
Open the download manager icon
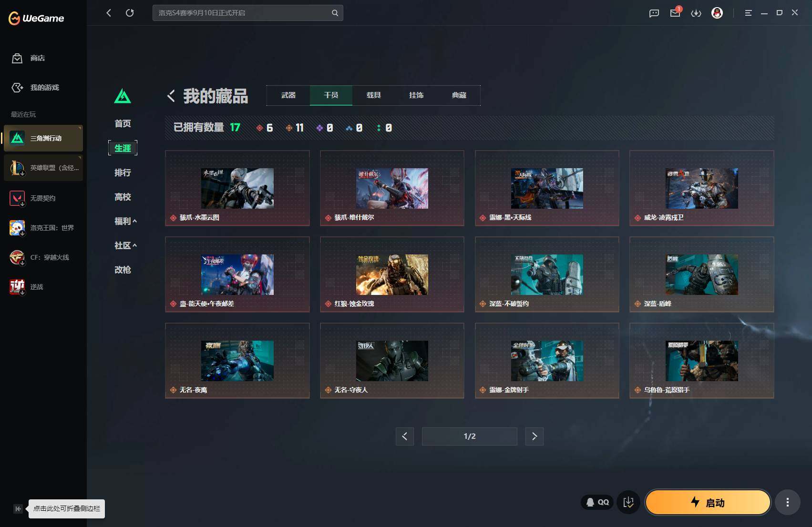696,13
